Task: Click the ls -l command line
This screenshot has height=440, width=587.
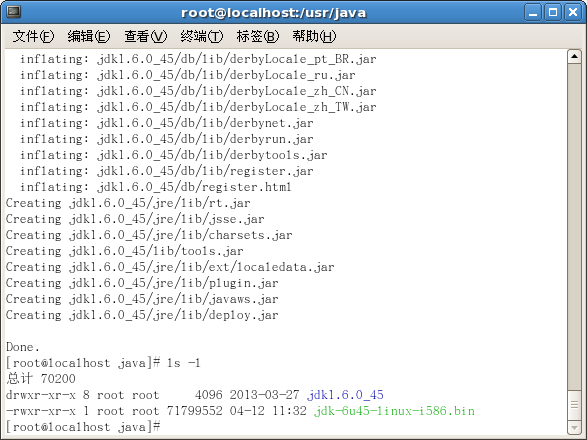Action: pyautogui.click(x=103, y=363)
